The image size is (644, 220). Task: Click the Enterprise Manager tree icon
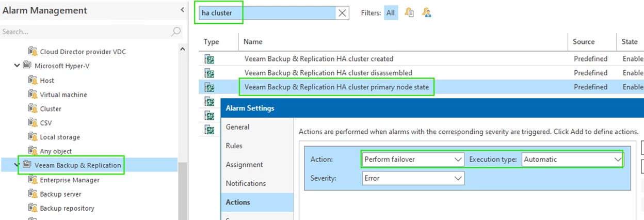click(33, 180)
